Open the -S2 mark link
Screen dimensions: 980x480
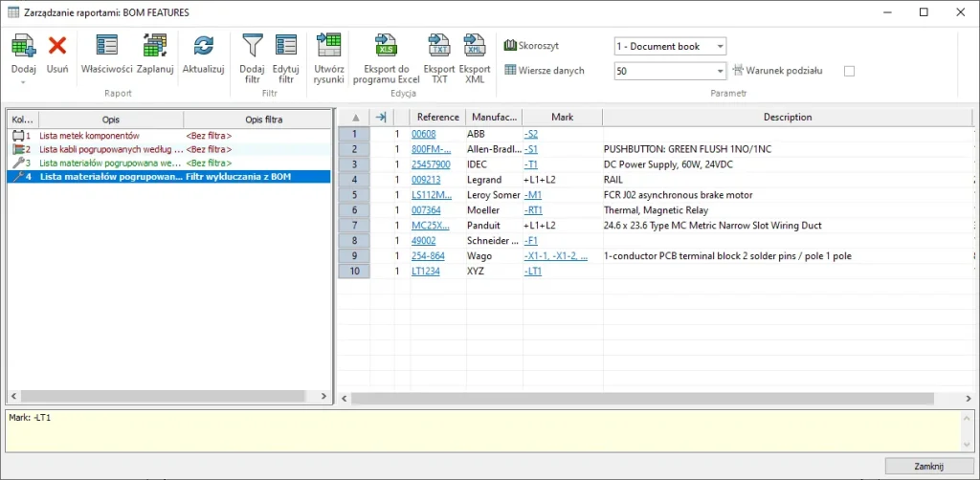tap(530, 134)
